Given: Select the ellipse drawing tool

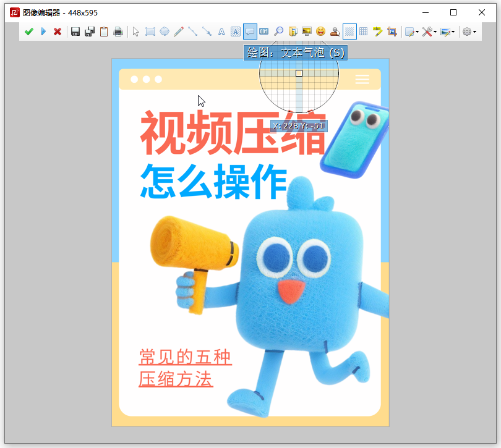Looking at the screenshot, I should [x=165, y=32].
